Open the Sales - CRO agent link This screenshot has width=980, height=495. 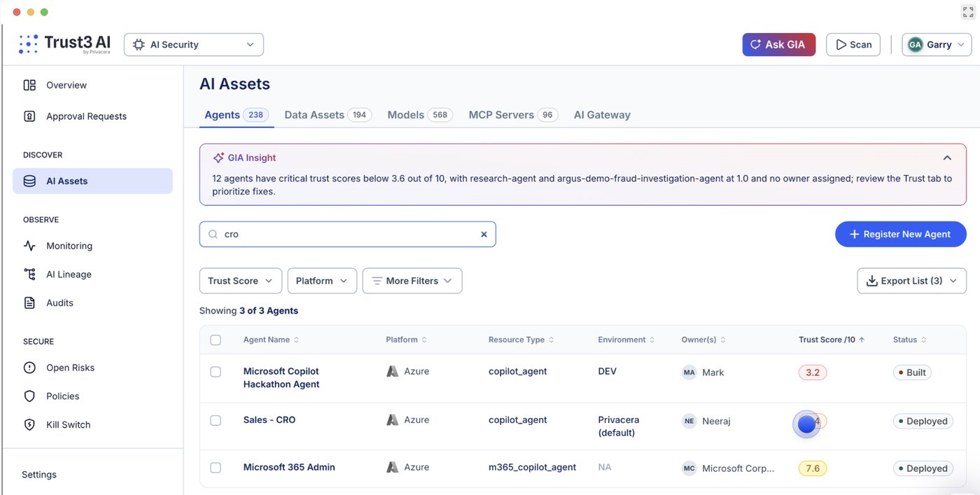[x=269, y=420]
